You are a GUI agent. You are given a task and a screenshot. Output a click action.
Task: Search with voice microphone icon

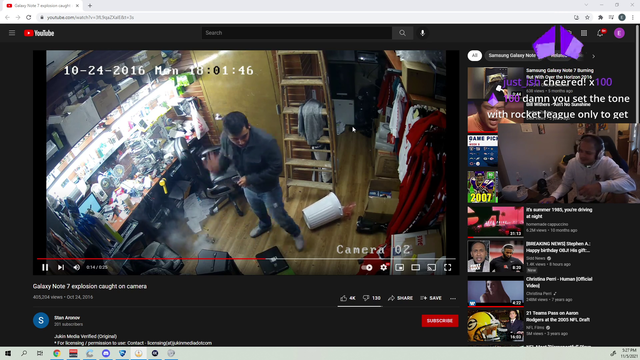(x=422, y=33)
